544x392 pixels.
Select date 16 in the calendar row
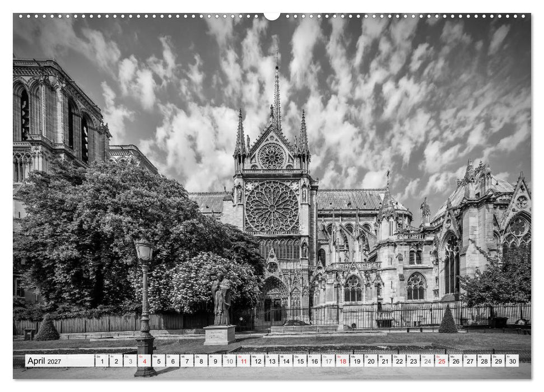click(x=314, y=361)
